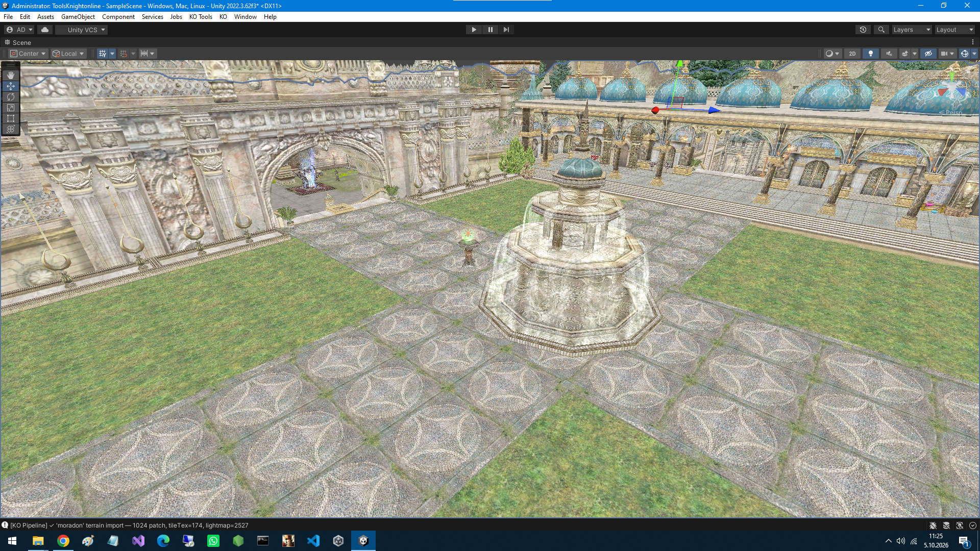This screenshot has width=980, height=551.
Task: Open the KO Tools menu
Action: (201, 17)
